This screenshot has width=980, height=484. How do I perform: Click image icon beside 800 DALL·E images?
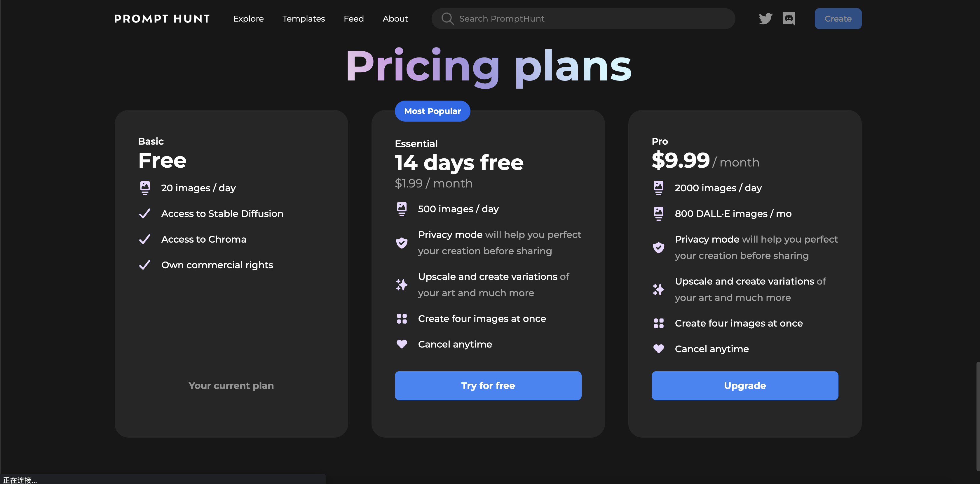pyautogui.click(x=658, y=213)
